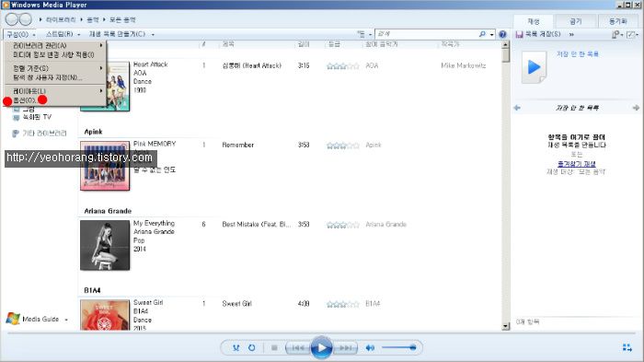Click the 즐겨찾기 재생 link
Viewport: 644px width, 362px height.
[577, 164]
